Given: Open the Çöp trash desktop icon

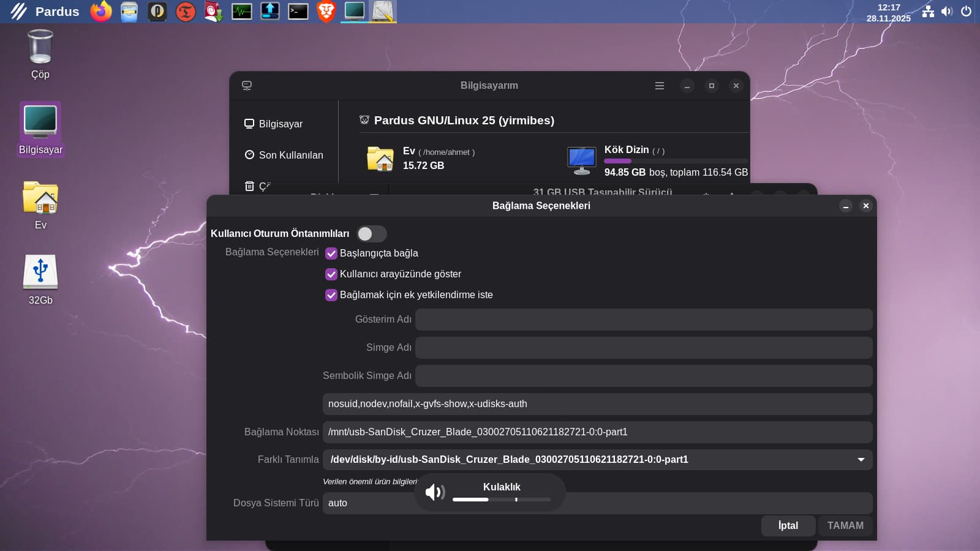Looking at the screenshot, I should (x=40, y=54).
